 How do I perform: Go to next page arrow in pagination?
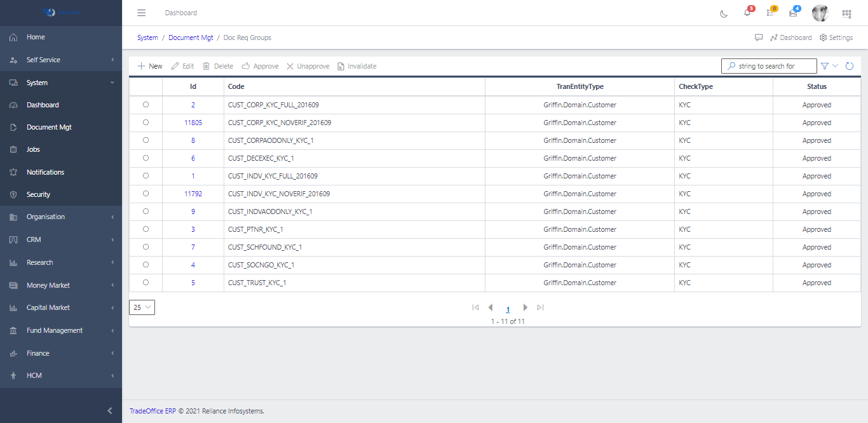(526, 307)
